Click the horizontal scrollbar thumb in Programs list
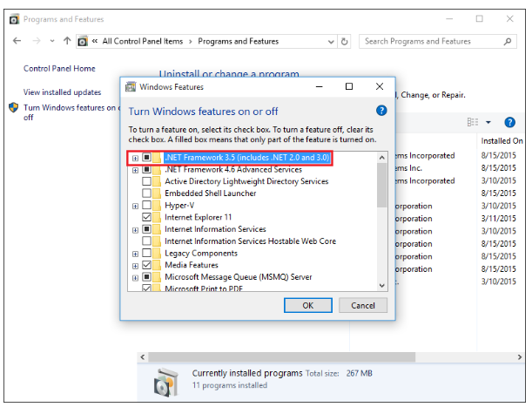532x407 pixels. click(x=281, y=357)
